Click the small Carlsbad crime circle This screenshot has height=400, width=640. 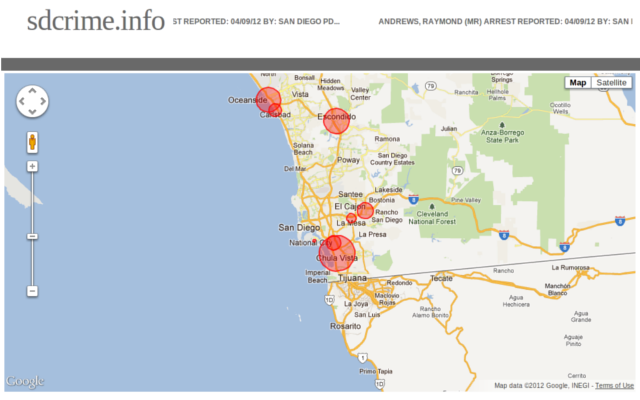click(x=275, y=110)
